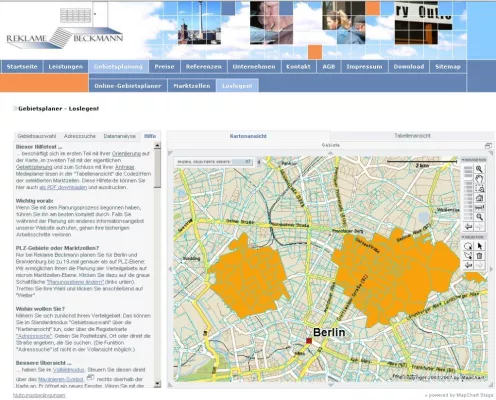
Task: Pan the map north with top arrow
Action: click(x=330, y=153)
